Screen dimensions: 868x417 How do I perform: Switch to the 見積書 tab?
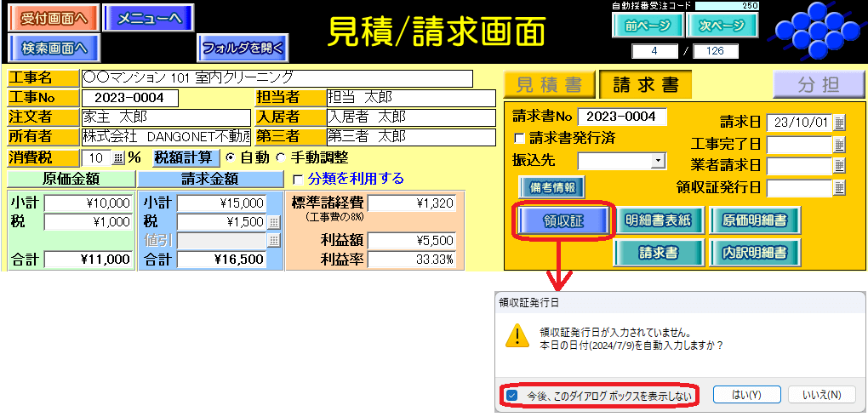point(549,85)
